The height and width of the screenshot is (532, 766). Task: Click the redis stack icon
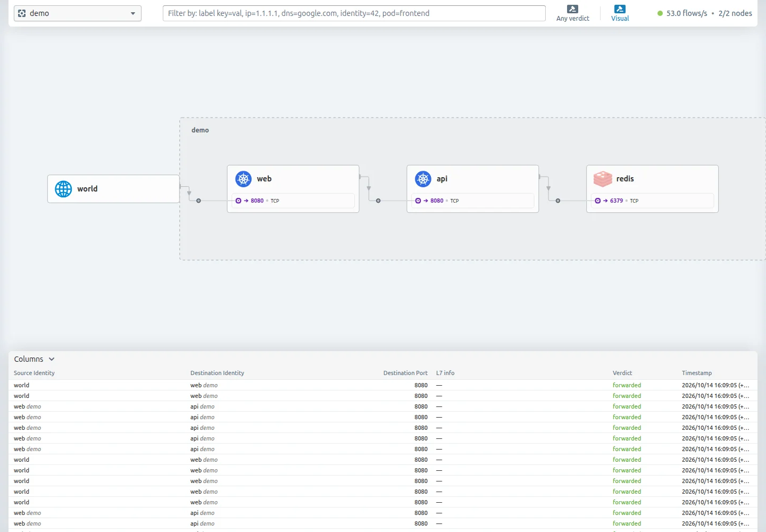click(603, 179)
